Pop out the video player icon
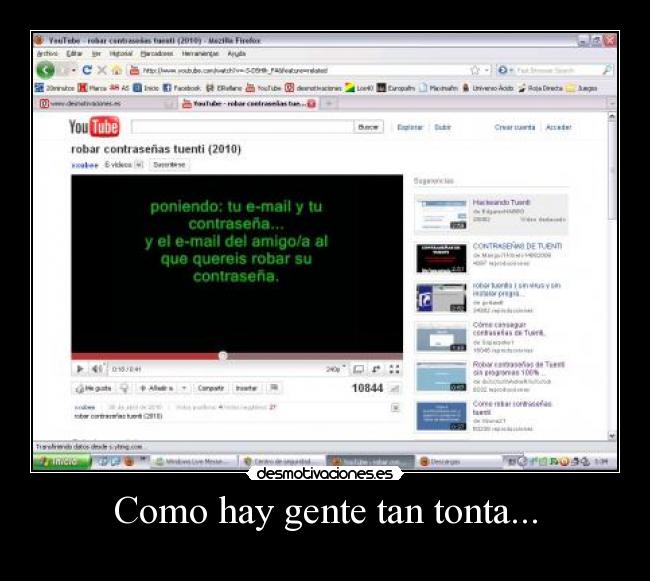 point(376,369)
